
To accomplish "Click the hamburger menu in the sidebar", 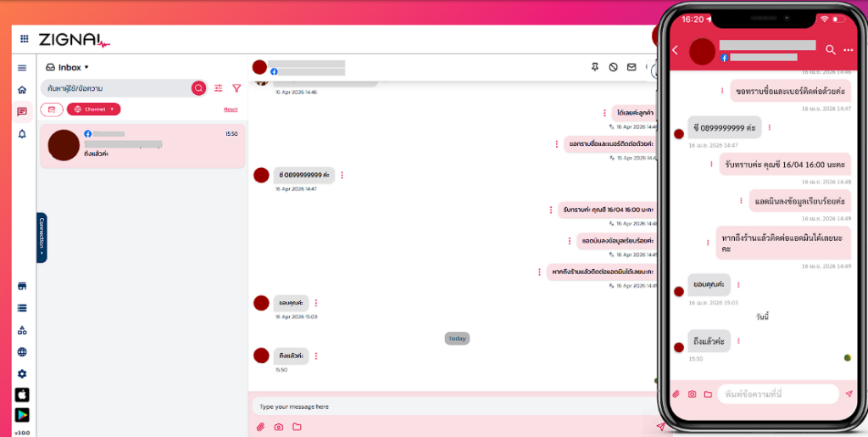I will 22,68.
